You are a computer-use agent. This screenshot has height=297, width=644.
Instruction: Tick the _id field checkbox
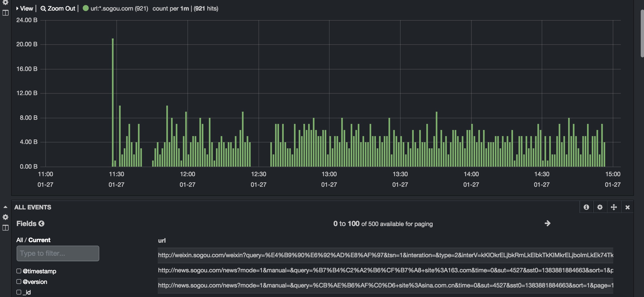pos(19,292)
